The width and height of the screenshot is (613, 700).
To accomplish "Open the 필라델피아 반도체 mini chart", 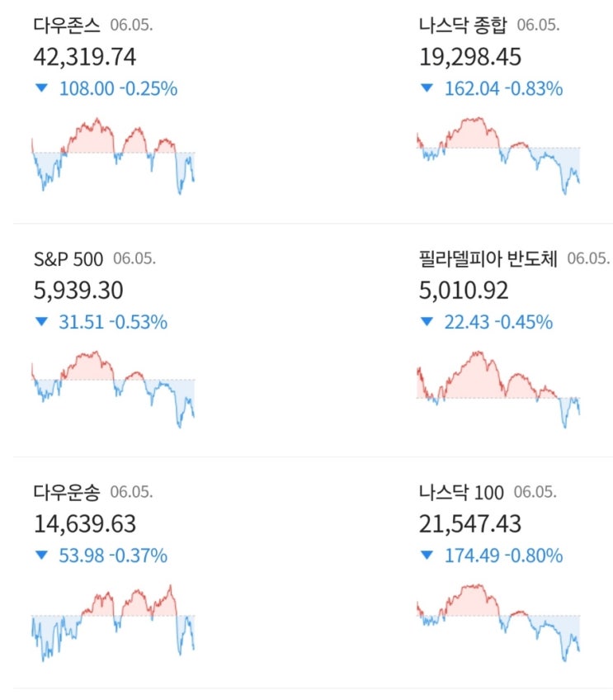I will coord(498,388).
